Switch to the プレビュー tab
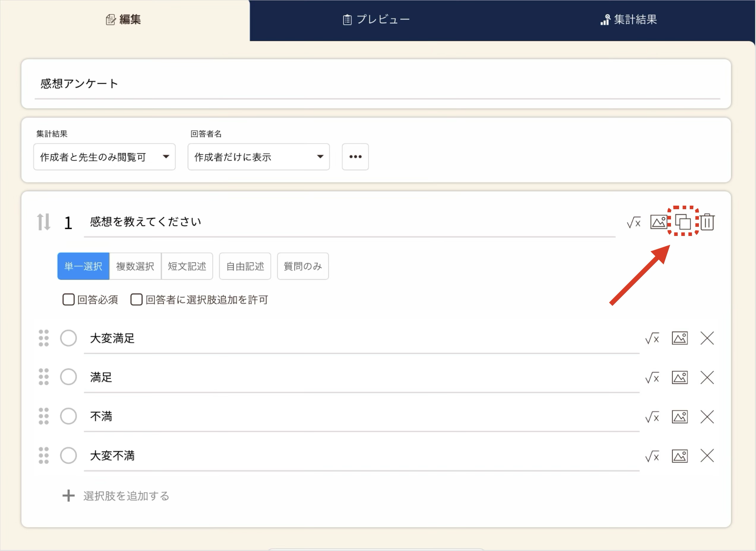This screenshot has width=756, height=551. 377,20
